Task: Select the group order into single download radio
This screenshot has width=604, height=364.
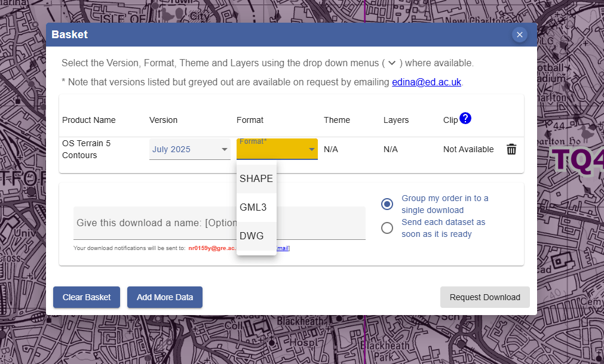Action: coord(387,204)
